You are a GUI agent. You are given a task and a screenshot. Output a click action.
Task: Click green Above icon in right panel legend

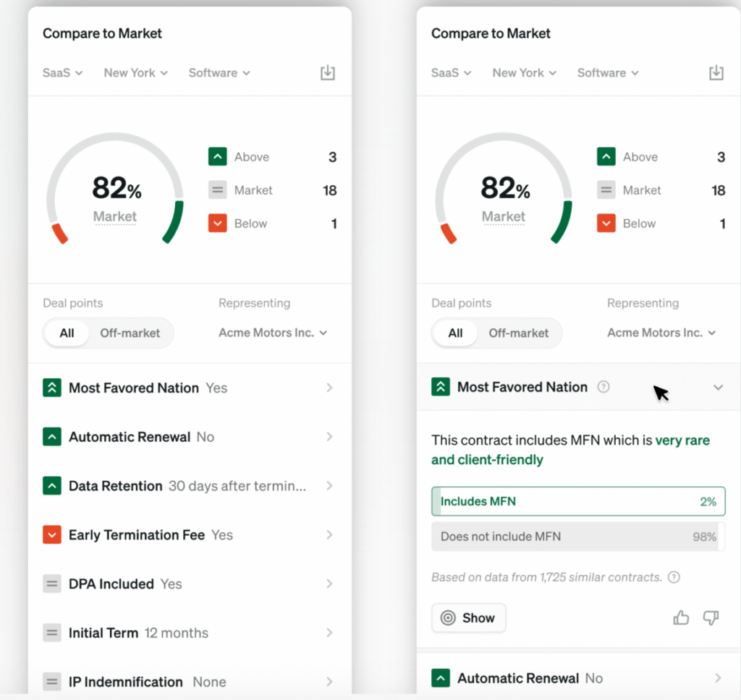(x=606, y=157)
